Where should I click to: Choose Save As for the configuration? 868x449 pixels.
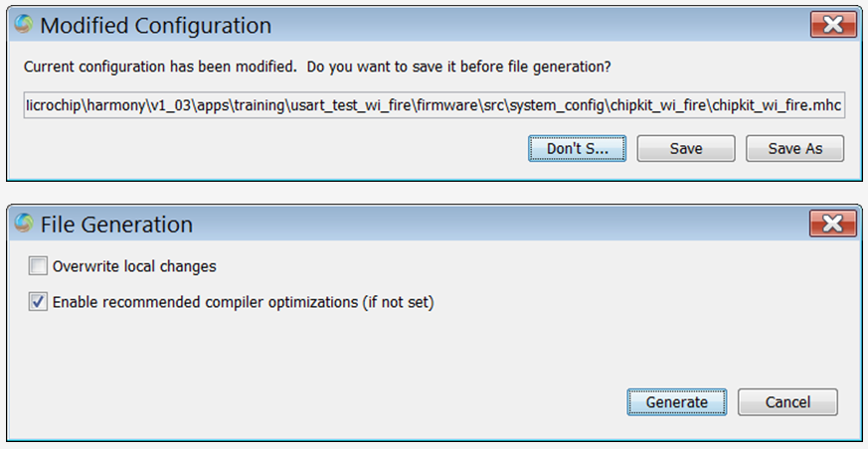[x=795, y=149]
